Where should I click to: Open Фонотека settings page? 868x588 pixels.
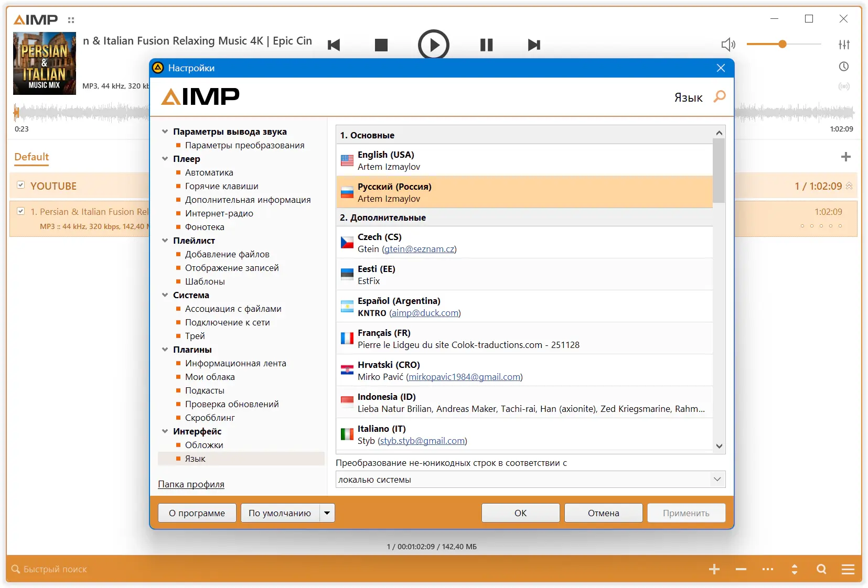click(x=205, y=227)
